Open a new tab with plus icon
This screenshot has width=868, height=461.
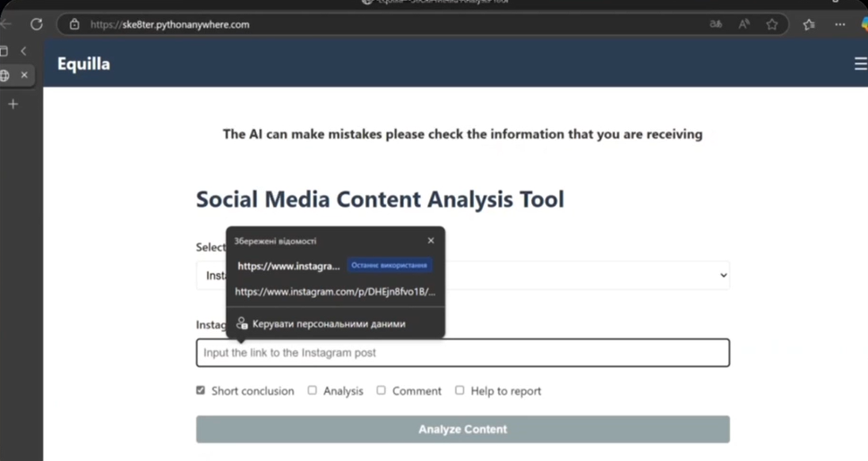point(13,104)
